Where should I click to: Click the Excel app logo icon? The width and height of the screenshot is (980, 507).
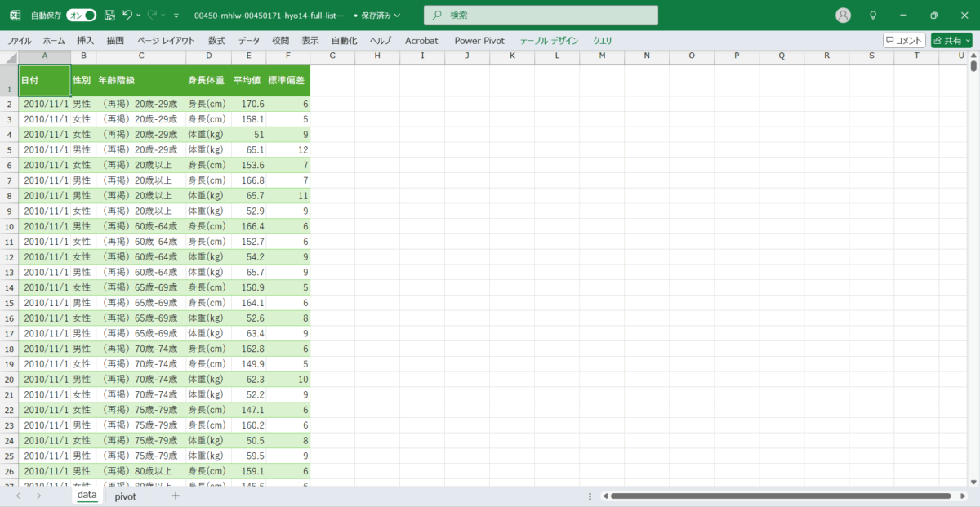click(15, 16)
